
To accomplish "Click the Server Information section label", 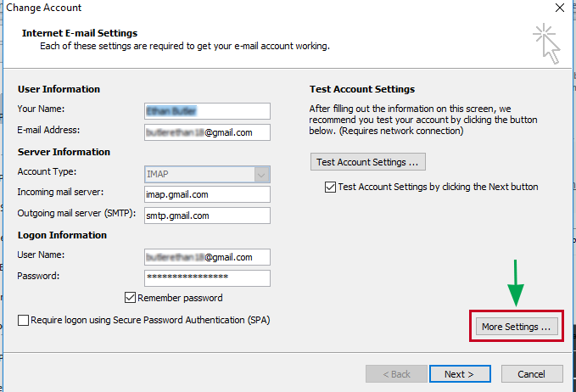I will coord(64,152).
